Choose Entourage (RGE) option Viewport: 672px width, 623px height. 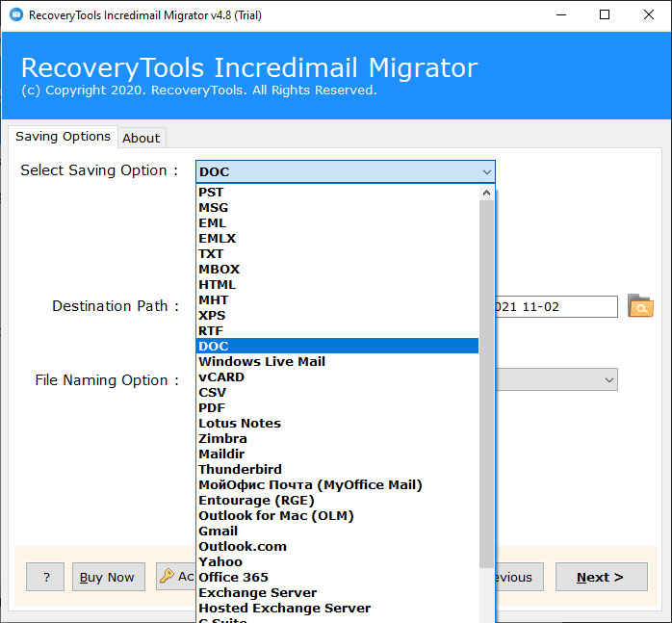pos(337,501)
